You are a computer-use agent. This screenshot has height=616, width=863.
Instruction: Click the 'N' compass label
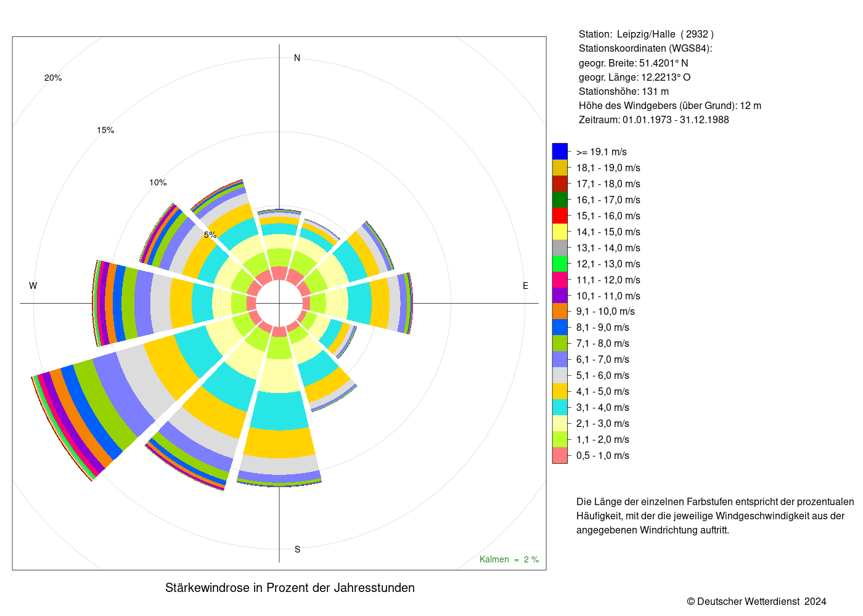pyautogui.click(x=297, y=58)
